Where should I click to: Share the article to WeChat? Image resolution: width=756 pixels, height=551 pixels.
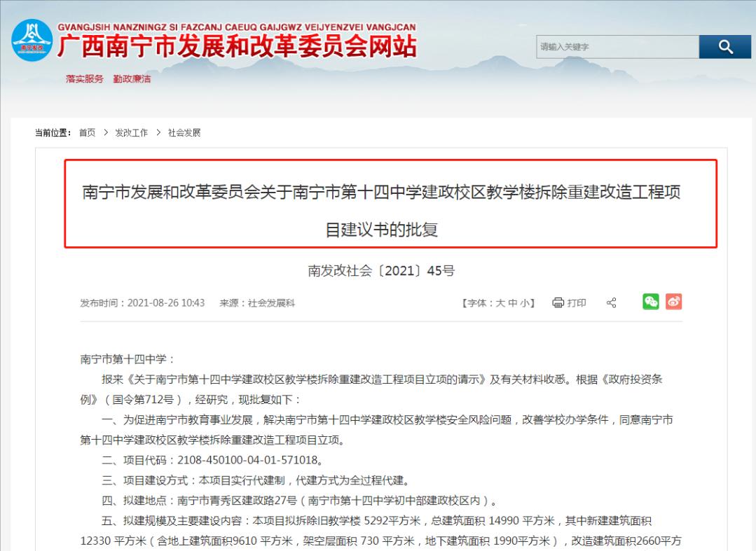coord(650,302)
